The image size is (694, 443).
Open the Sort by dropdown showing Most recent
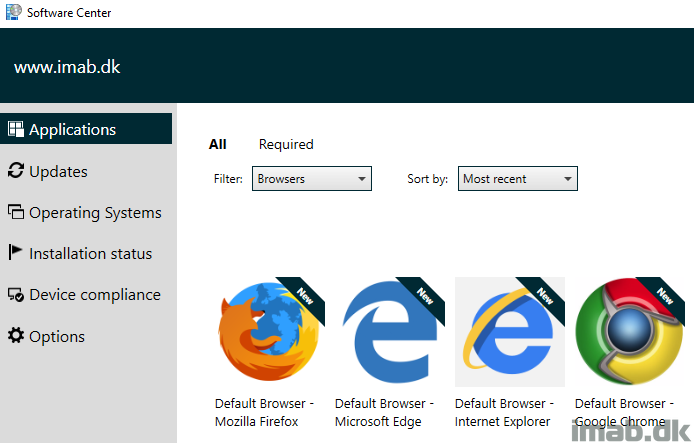coord(517,179)
